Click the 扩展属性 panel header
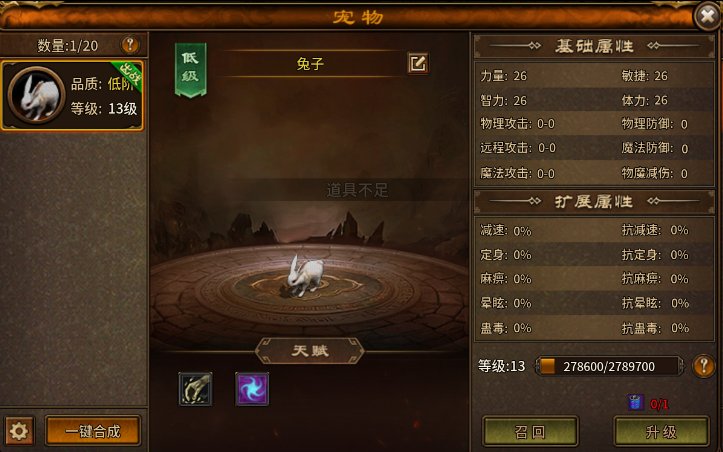Screen dimensions: 723x452 (594, 201)
